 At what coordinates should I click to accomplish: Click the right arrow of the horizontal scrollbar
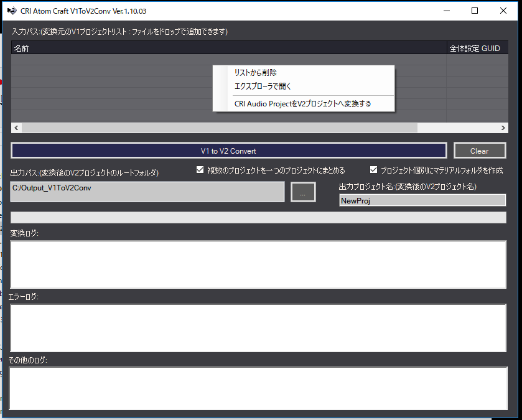[503, 128]
